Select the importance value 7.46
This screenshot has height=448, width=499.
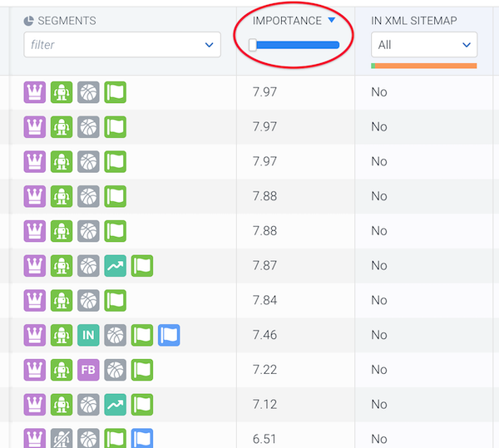[264, 335]
